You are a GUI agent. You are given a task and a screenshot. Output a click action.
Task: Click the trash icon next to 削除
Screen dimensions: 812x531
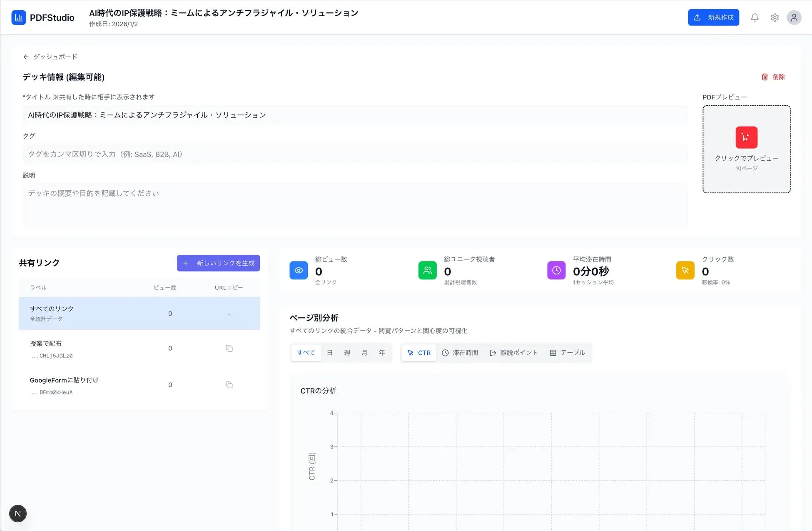[x=765, y=77]
